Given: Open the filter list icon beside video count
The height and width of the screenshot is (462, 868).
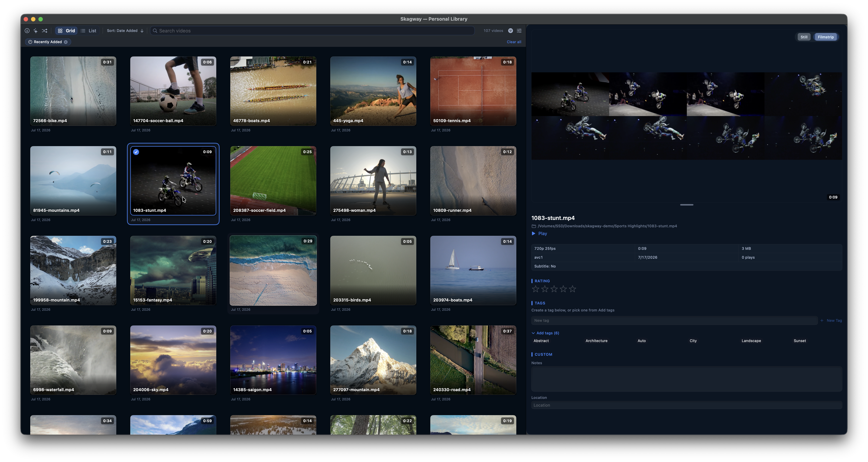Looking at the screenshot, I should [x=511, y=31].
